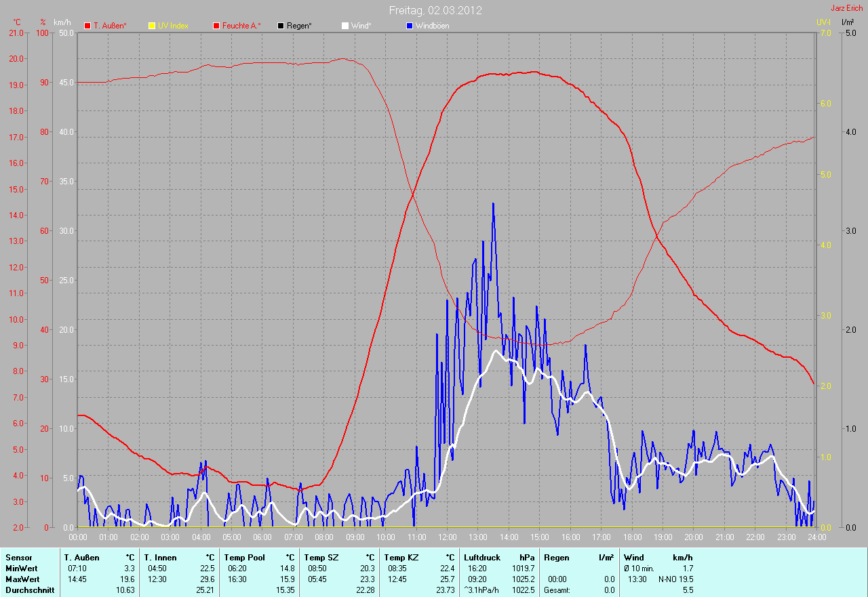Click the chart title 'Freitag, 02.03.2012'
868x597 pixels.
pyautogui.click(x=436, y=10)
